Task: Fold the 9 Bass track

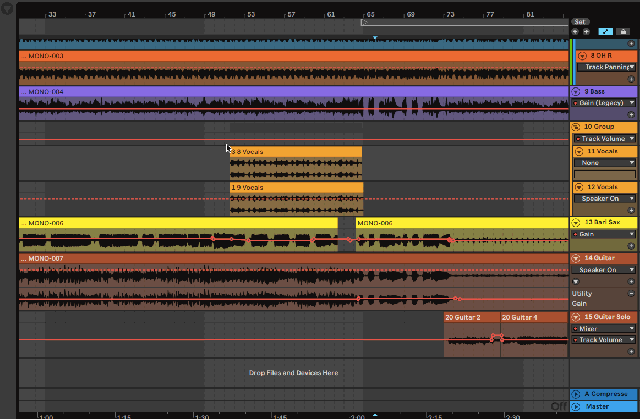Action: pyautogui.click(x=577, y=91)
